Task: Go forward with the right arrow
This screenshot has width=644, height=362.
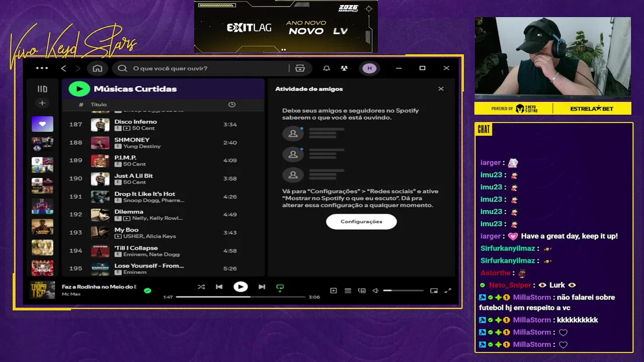Action: [x=78, y=68]
